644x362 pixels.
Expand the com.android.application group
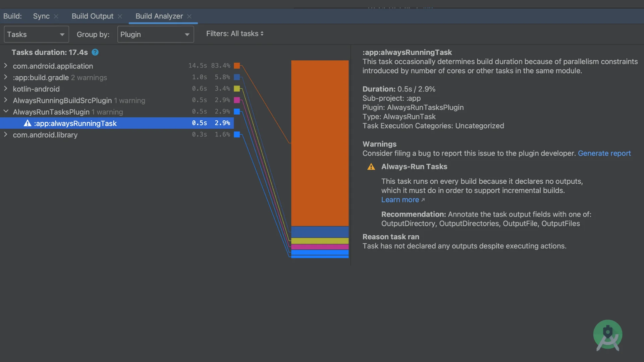pos(6,66)
